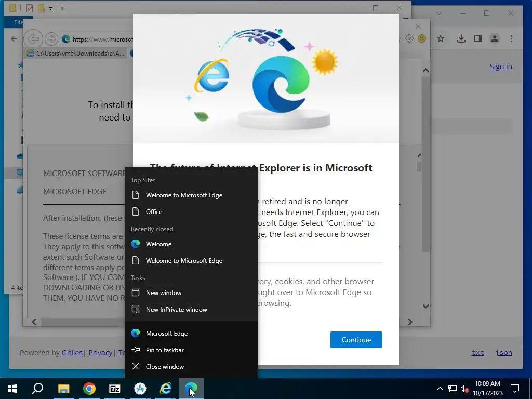Open File Explorer from the taskbar
The image size is (532, 399).
pos(63,389)
